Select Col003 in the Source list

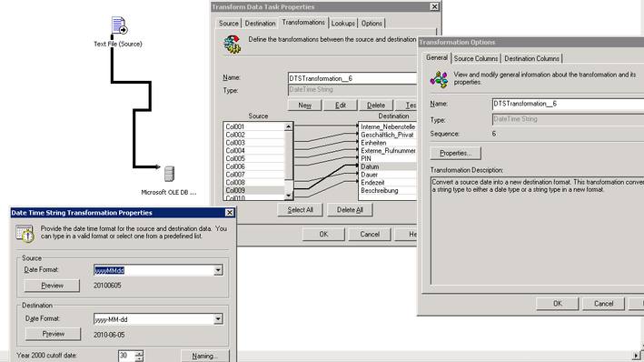click(x=253, y=143)
